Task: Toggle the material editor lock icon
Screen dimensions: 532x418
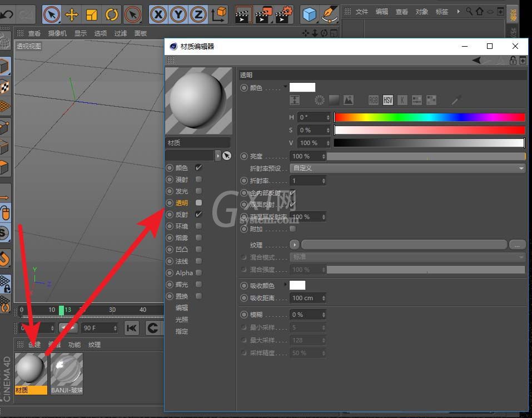Action: (x=513, y=61)
